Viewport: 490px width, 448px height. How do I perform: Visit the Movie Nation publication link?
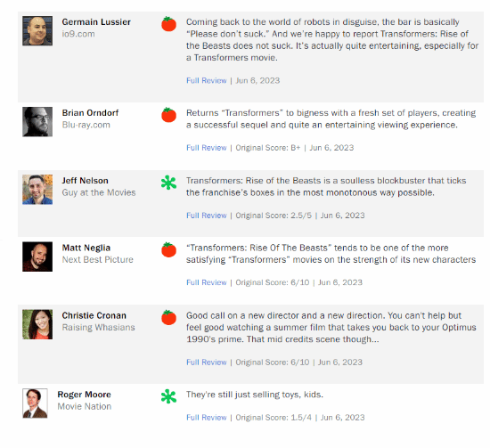[x=85, y=406]
